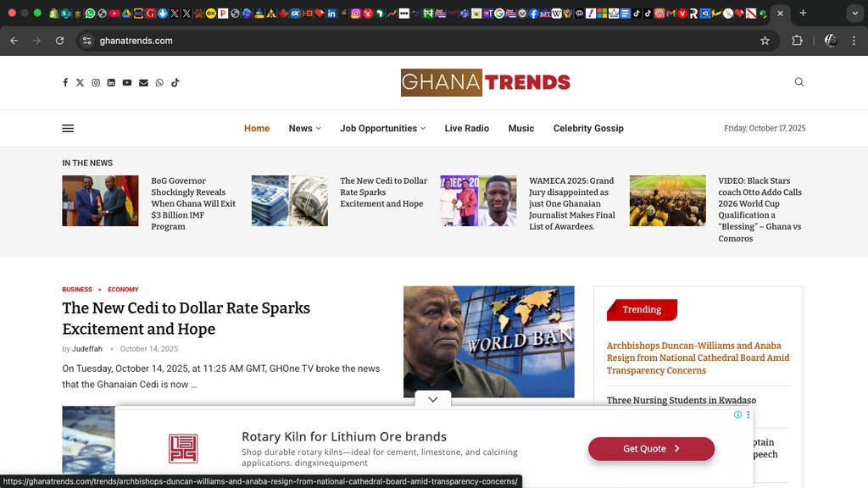This screenshot has width=868, height=488.
Task: Open Black Stars coach Otto Addo headline
Action: click(759, 209)
